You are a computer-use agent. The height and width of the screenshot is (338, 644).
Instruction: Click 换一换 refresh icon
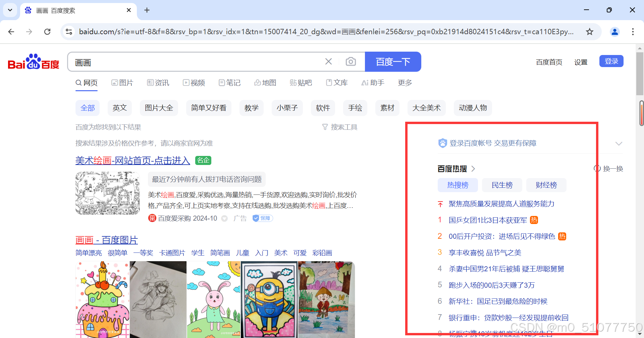[597, 168]
